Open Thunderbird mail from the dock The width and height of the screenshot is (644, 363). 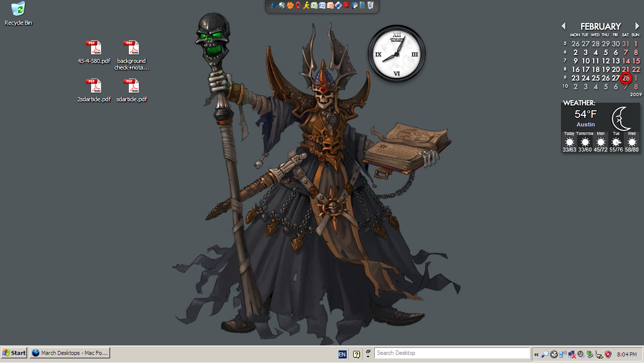[x=354, y=6]
